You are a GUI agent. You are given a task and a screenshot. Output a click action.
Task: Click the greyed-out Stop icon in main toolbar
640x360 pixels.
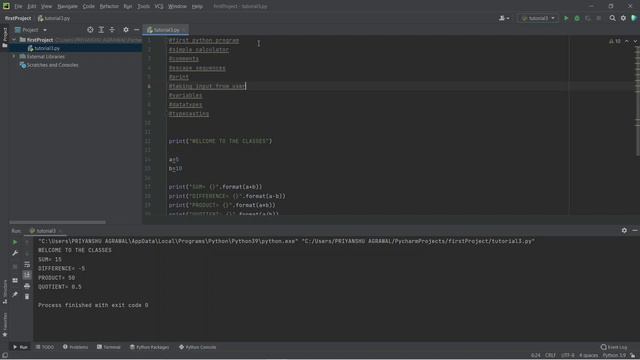(599, 18)
